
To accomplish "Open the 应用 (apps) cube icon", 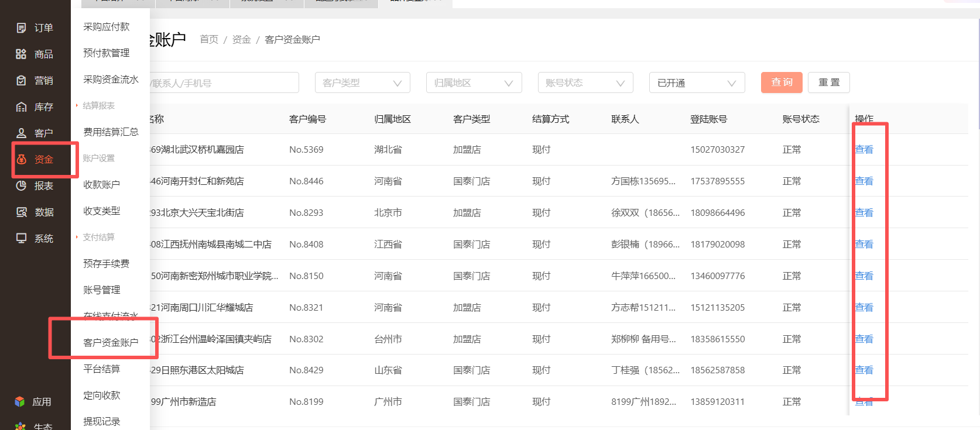I will tap(20, 401).
